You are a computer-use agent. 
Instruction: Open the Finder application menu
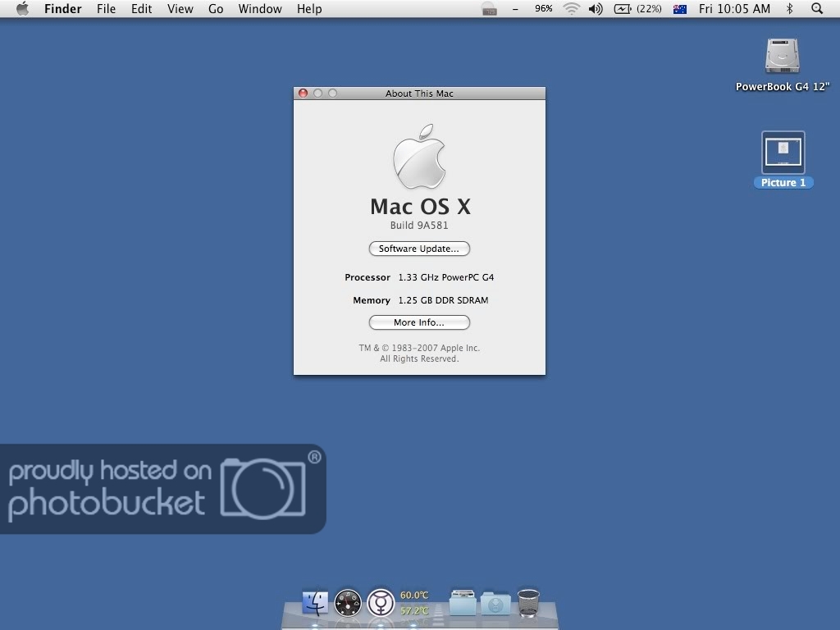tap(62, 8)
